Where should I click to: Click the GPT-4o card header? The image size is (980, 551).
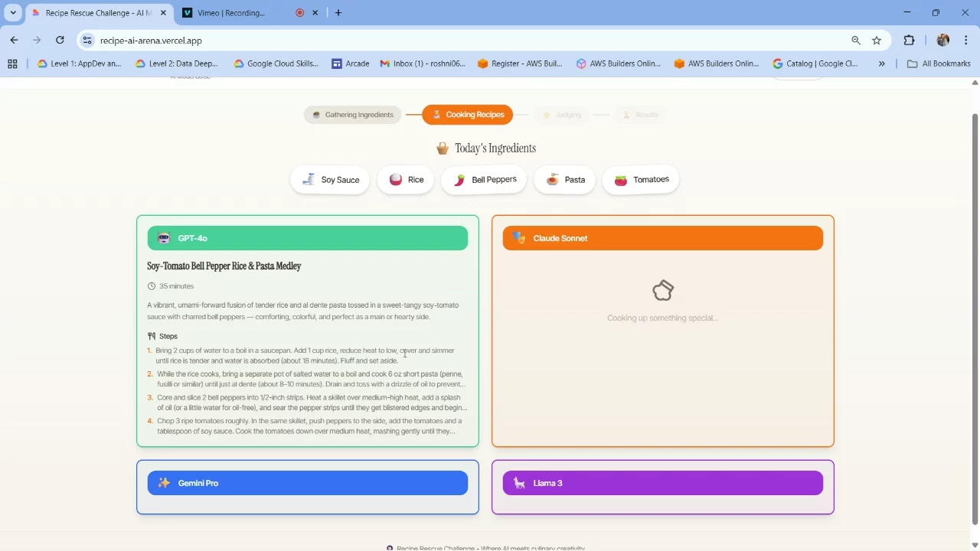pos(308,238)
